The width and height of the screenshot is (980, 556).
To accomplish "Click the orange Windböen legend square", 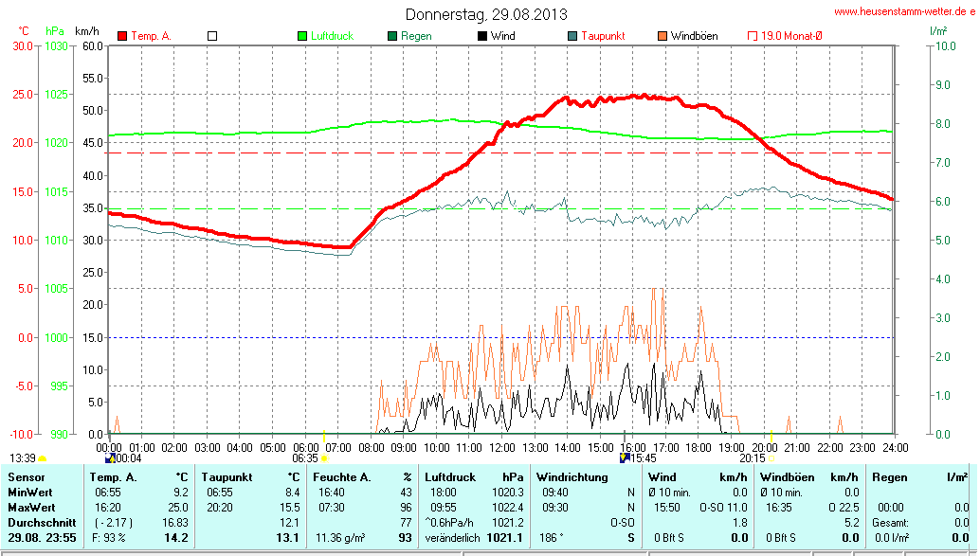I will 662,36.
